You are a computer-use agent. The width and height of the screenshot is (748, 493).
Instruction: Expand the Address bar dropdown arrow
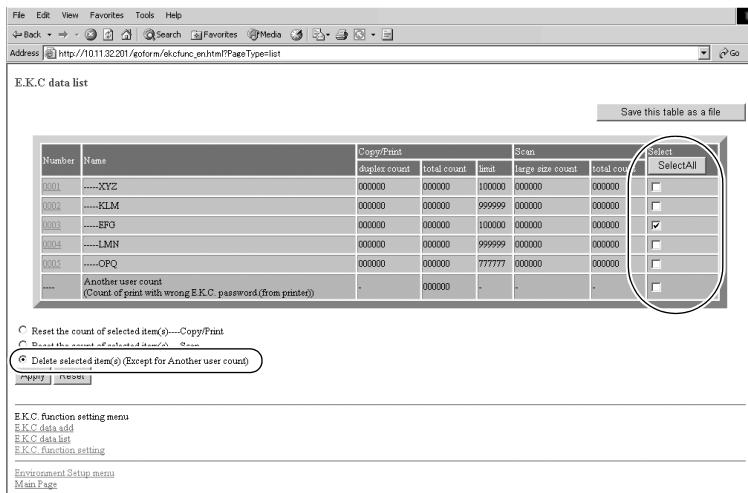click(x=704, y=53)
